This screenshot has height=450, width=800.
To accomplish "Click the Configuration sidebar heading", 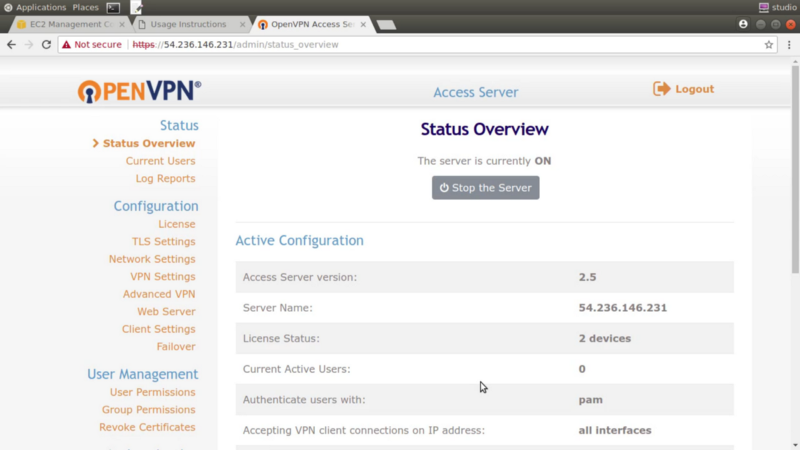I will (x=156, y=206).
